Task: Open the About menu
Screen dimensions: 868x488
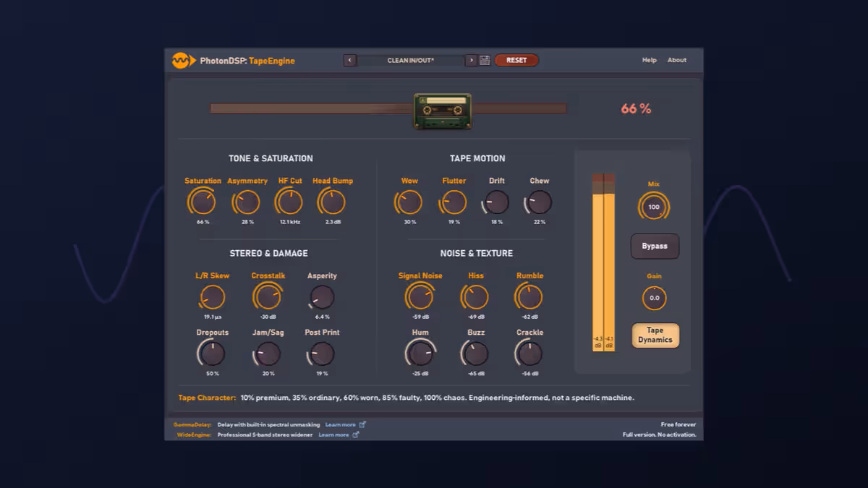Action: tap(677, 60)
